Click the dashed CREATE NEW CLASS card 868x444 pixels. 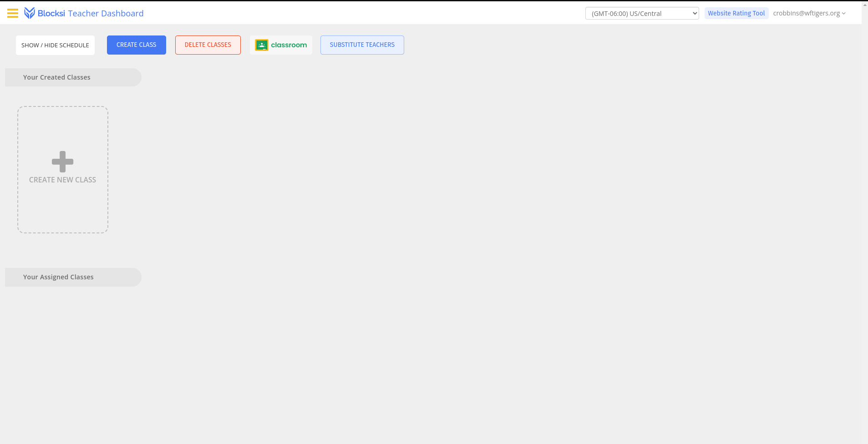tap(63, 170)
